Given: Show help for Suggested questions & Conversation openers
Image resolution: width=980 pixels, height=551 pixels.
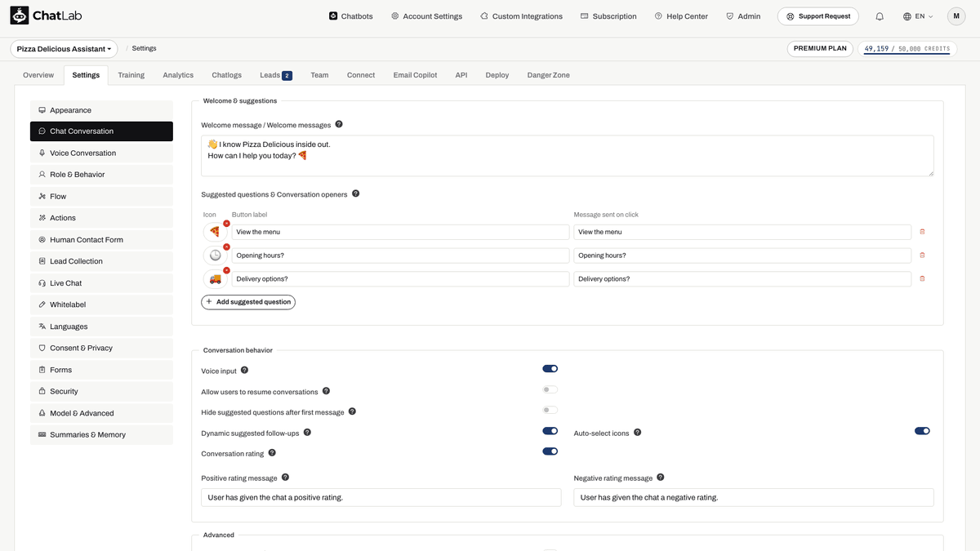Looking at the screenshot, I should [x=355, y=194].
